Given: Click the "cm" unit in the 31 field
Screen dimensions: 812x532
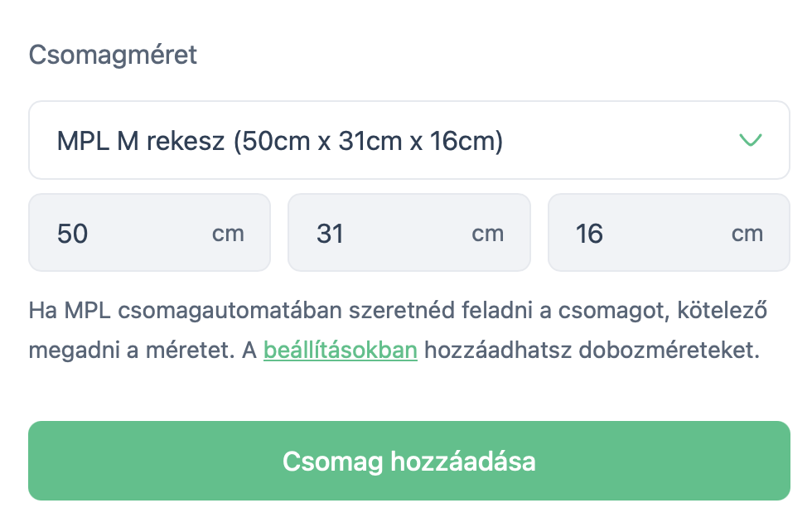Looking at the screenshot, I should click(488, 234).
